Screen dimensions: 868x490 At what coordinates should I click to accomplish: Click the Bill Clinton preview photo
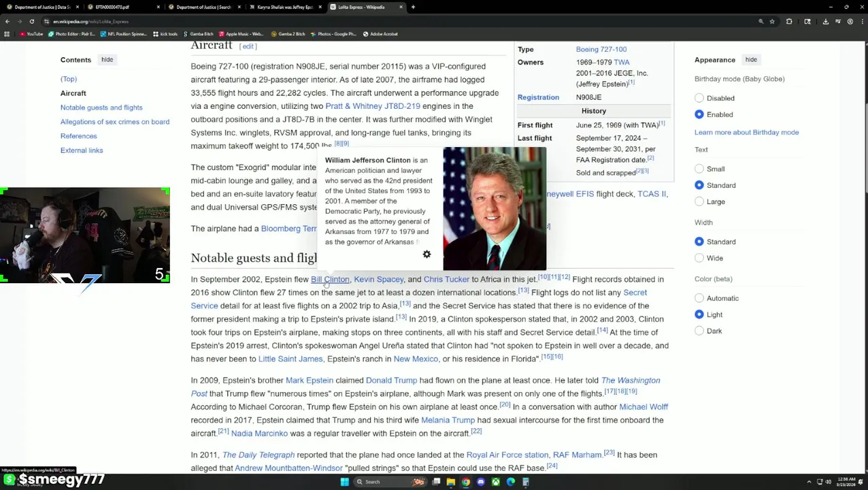[495, 208]
